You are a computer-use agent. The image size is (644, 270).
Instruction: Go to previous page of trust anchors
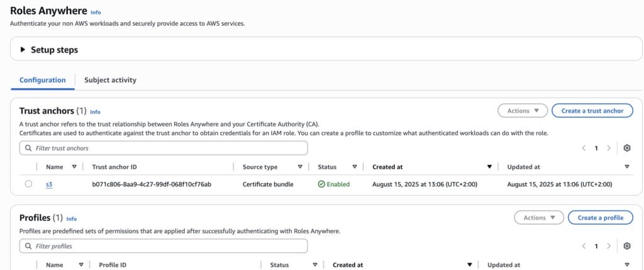[584, 148]
